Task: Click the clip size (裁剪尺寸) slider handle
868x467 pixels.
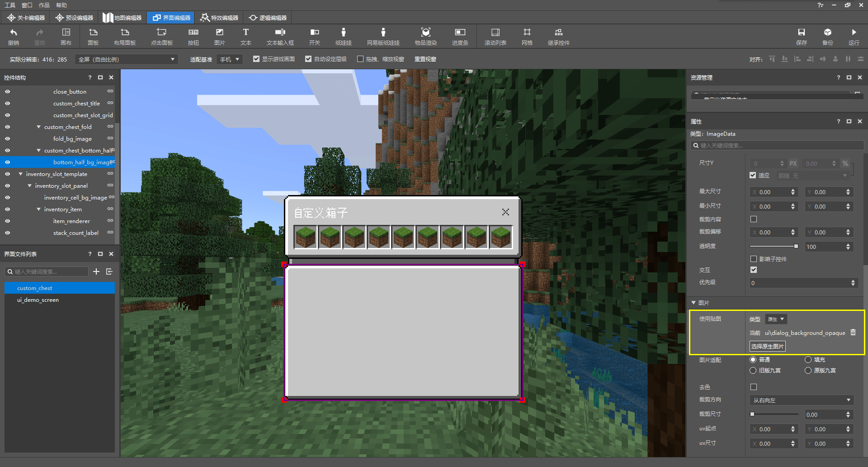Action: coord(752,414)
